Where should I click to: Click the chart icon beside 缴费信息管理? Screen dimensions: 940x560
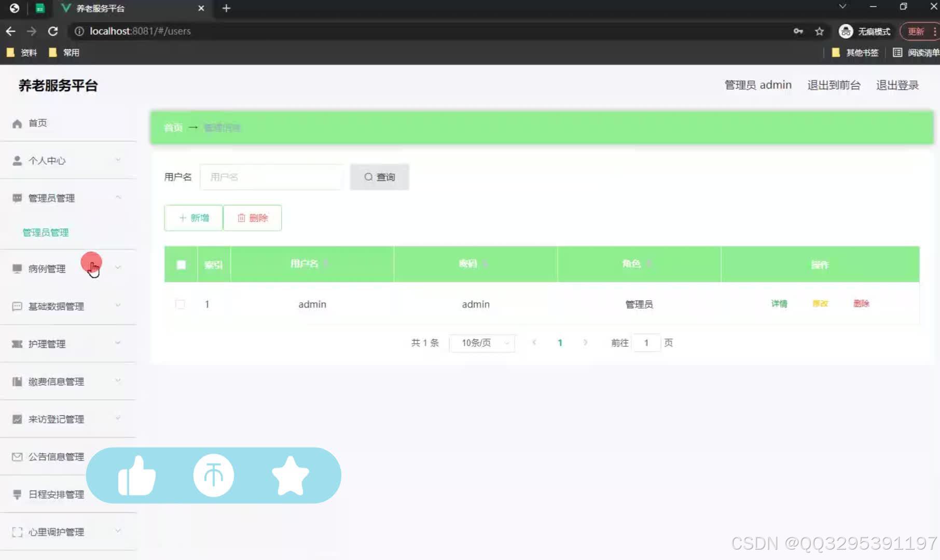click(17, 382)
